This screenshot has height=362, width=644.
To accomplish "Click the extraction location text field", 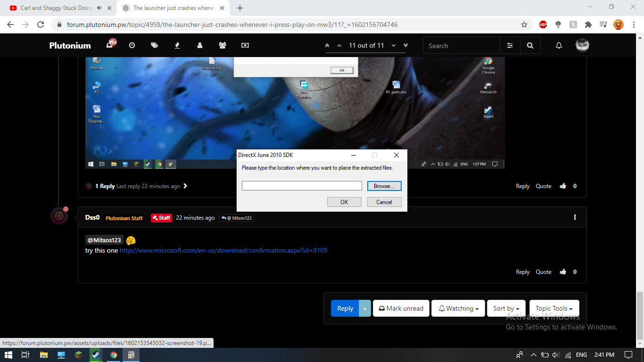I will (x=302, y=186).
